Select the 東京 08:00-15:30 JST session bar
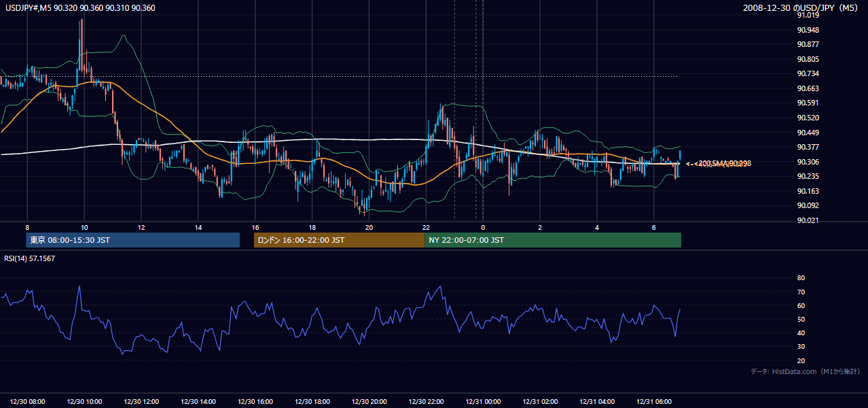The width and height of the screenshot is (868, 408). (133, 240)
